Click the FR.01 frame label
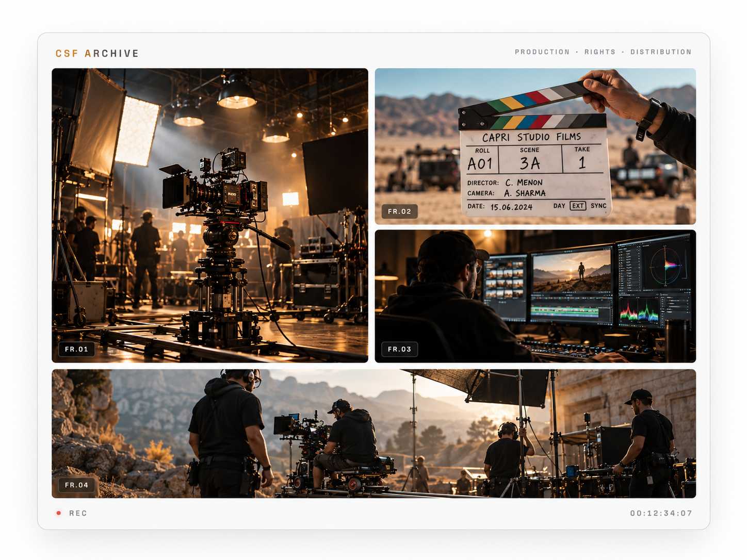Viewport: 747px width, 560px height. 76,349
